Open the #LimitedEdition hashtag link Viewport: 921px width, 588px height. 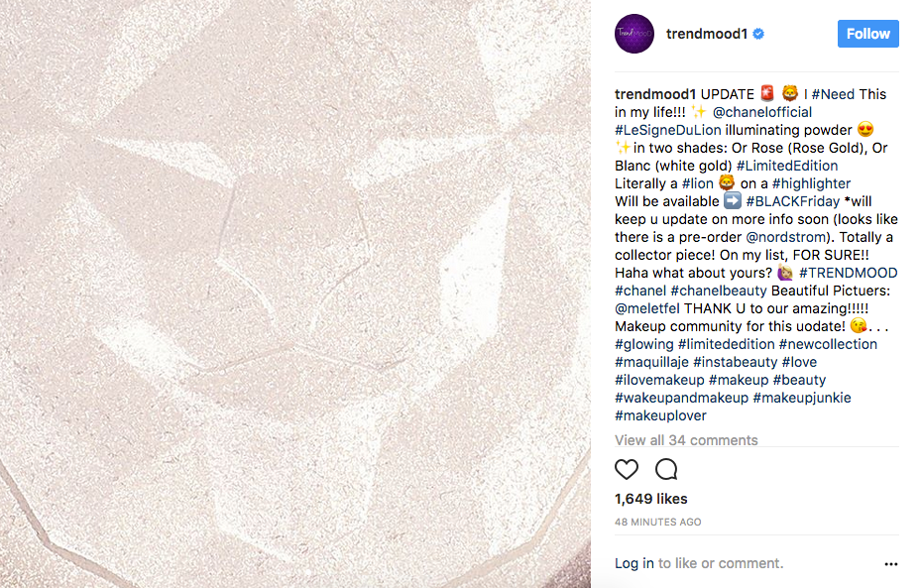coord(787,166)
